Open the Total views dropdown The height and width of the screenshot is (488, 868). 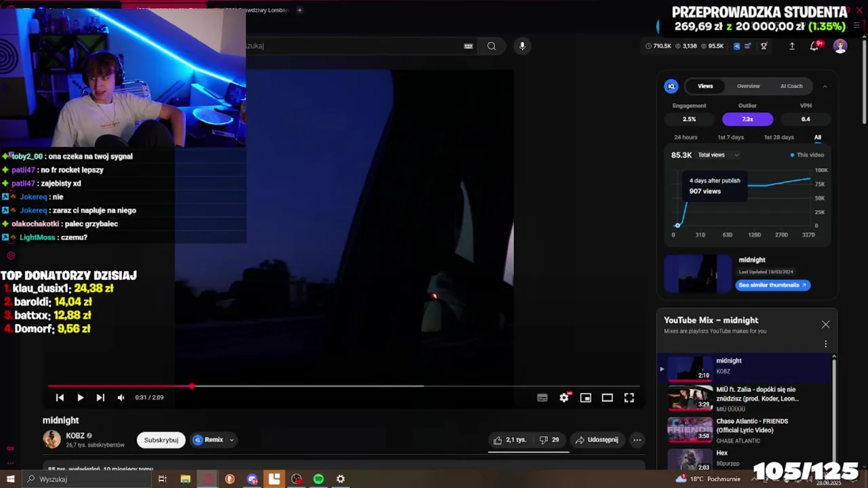tap(719, 155)
